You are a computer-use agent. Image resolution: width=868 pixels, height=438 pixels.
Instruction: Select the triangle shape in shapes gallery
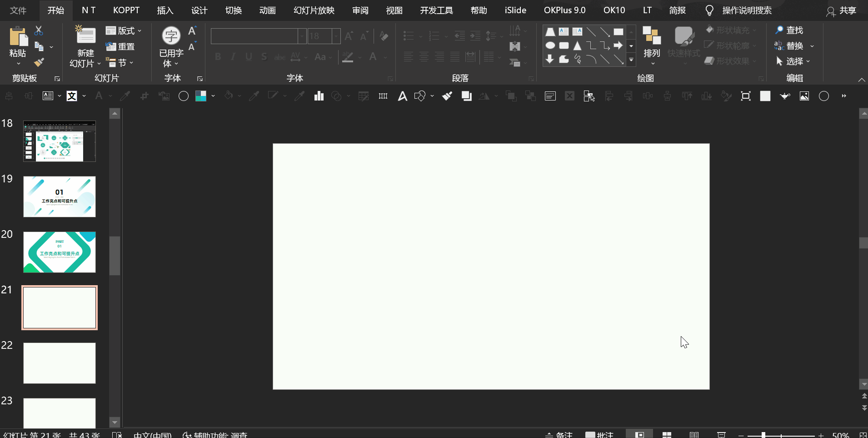click(577, 45)
